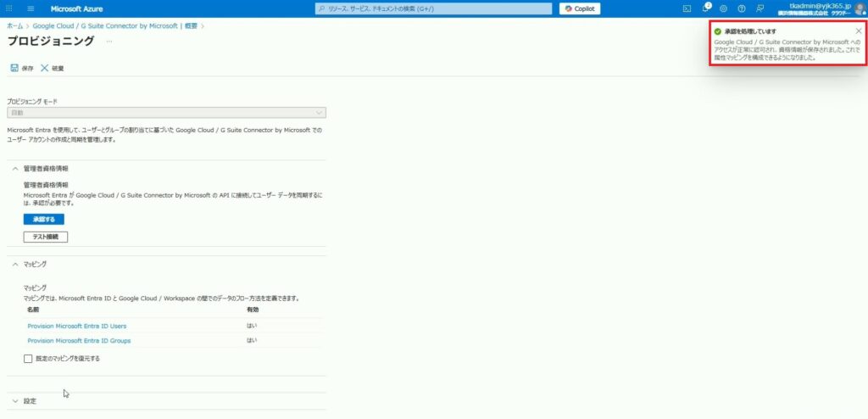
Task: Launch Cloud Shell from the top bar
Action: tap(687, 8)
